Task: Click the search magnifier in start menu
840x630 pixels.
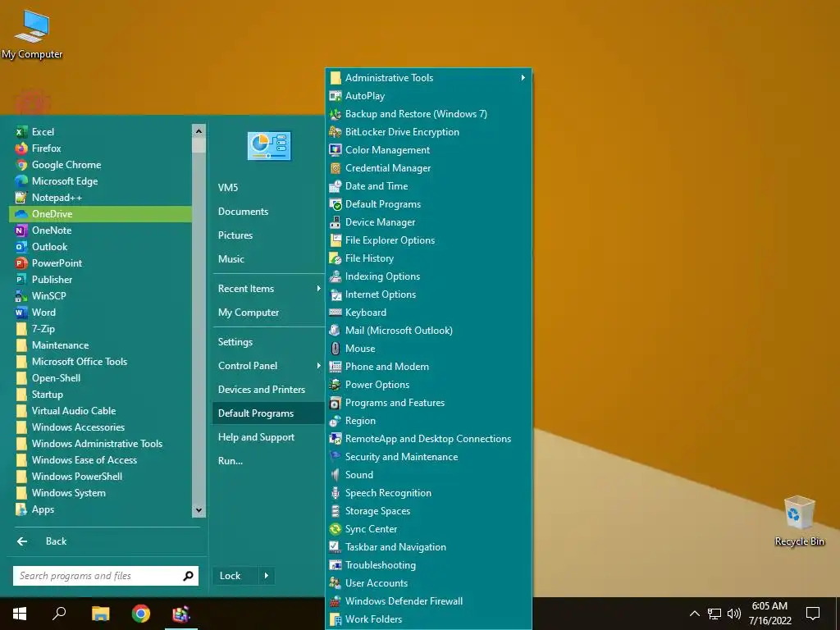Action: 188,576
